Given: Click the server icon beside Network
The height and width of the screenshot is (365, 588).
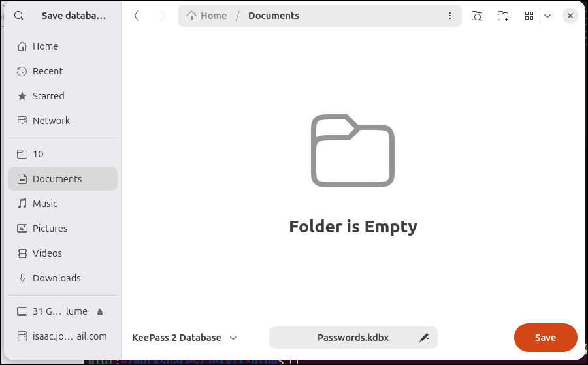Looking at the screenshot, I should 22,121.
